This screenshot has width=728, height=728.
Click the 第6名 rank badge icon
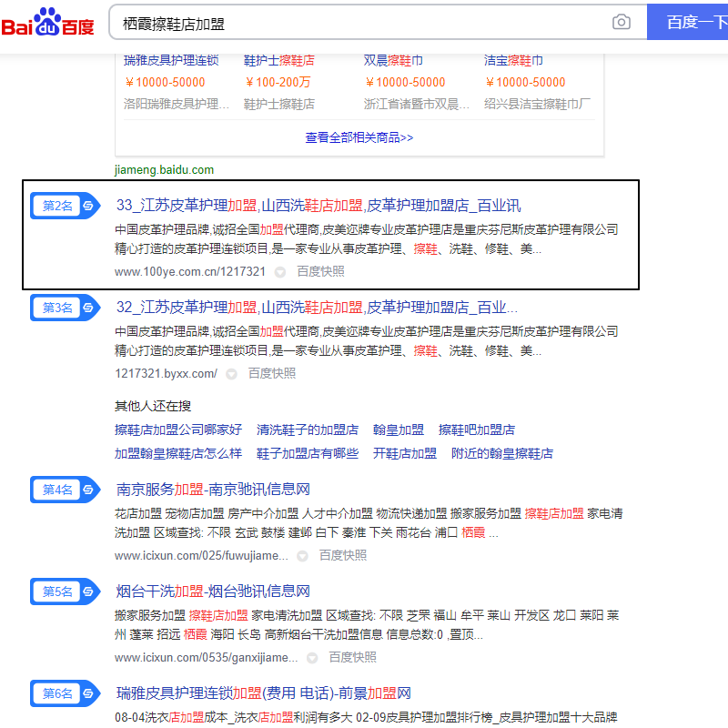pyautogui.click(x=65, y=693)
